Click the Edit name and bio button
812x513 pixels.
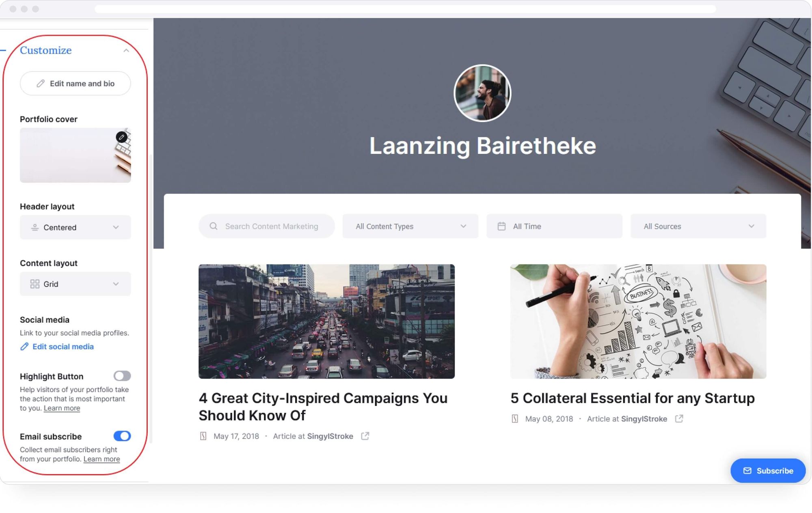coord(75,83)
